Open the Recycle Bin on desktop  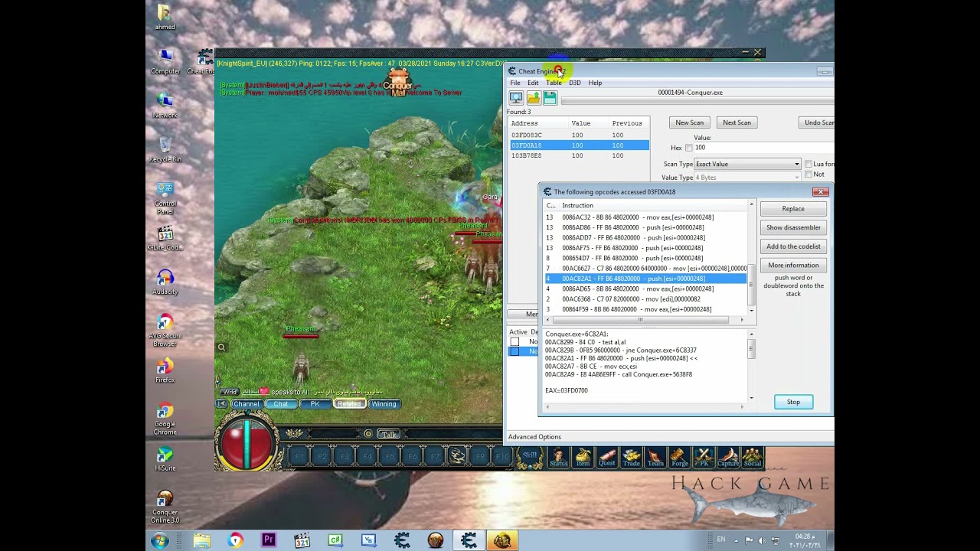coord(165,148)
